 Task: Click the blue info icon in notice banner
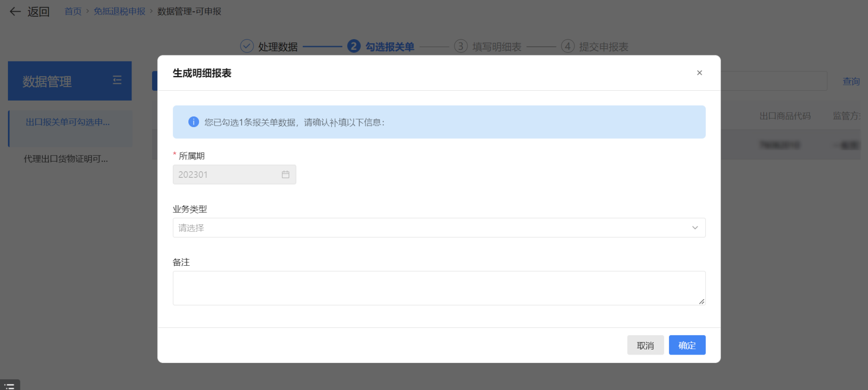[194, 122]
